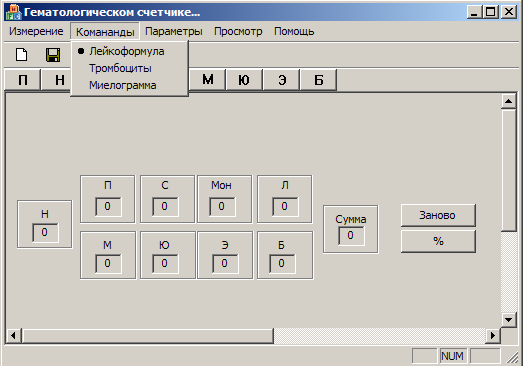Click the application icon in the title bar
The width and height of the screenshot is (523, 366).
tap(13, 12)
